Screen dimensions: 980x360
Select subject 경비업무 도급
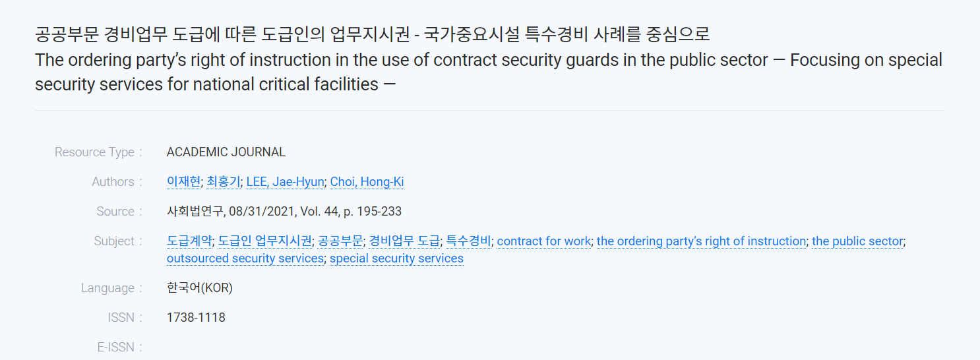(404, 241)
